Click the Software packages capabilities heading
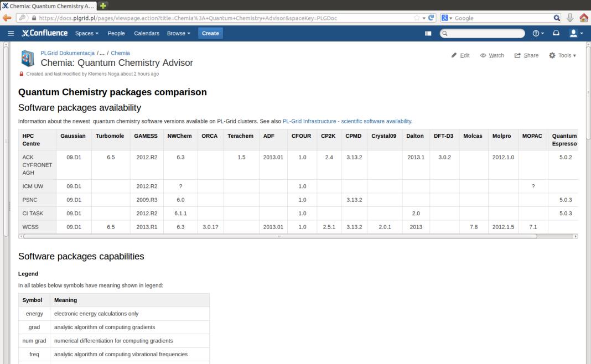The width and height of the screenshot is (591, 364). pyautogui.click(x=81, y=256)
